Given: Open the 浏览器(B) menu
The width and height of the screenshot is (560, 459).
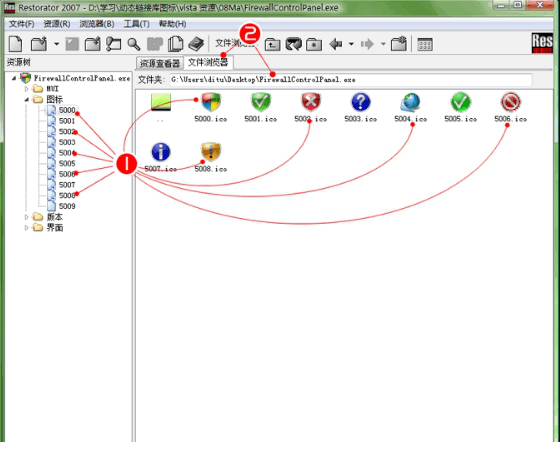Looking at the screenshot, I should point(97,24).
